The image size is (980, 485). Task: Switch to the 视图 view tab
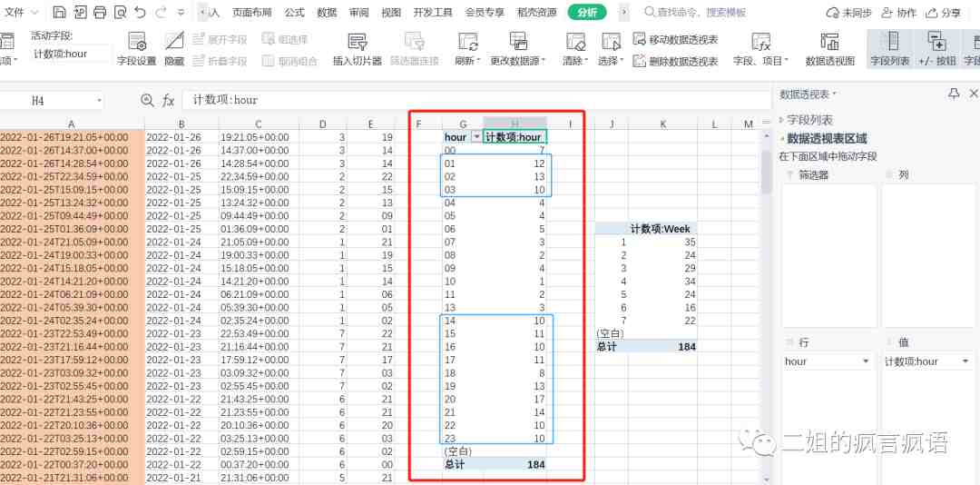click(391, 12)
